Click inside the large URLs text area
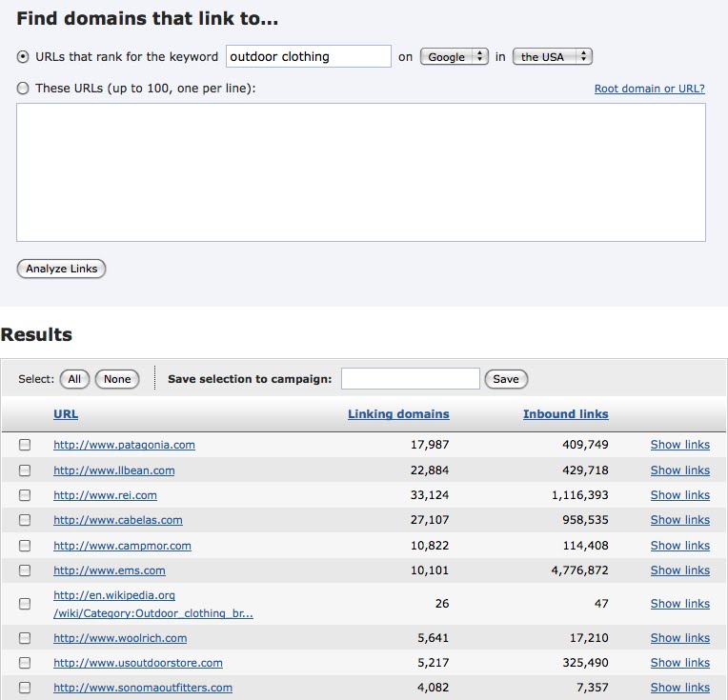728x700 pixels. (361, 172)
